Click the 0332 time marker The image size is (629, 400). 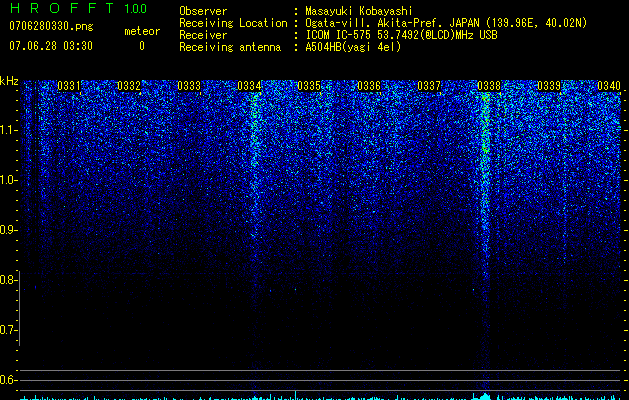click(x=129, y=86)
